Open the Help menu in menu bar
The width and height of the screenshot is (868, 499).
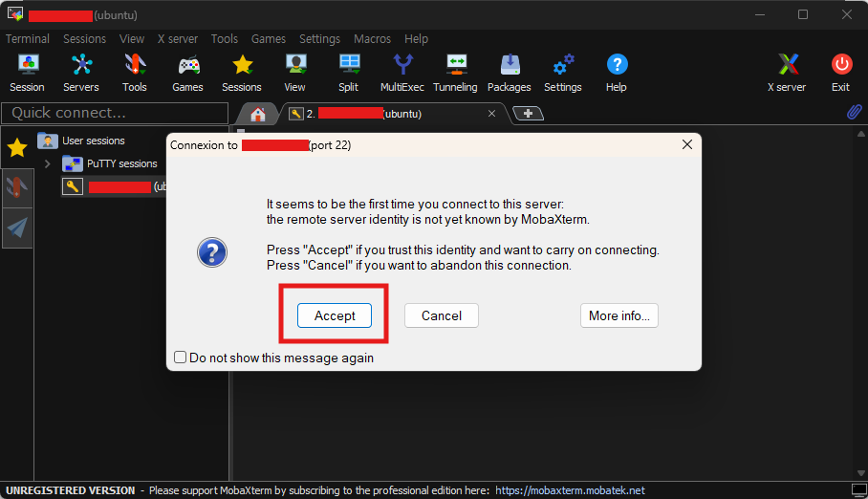416,39
